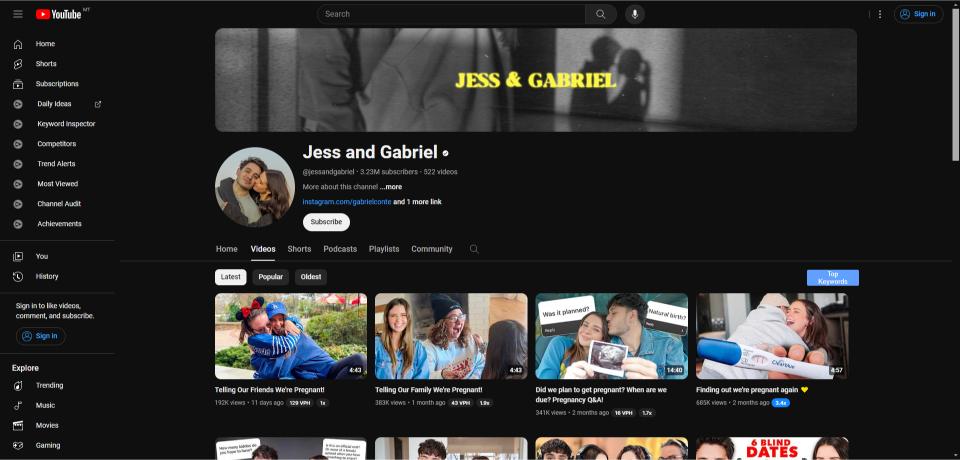Viewport: 960px width, 460px height.
Task: Open Most Viewed in sidebar
Action: 57,184
